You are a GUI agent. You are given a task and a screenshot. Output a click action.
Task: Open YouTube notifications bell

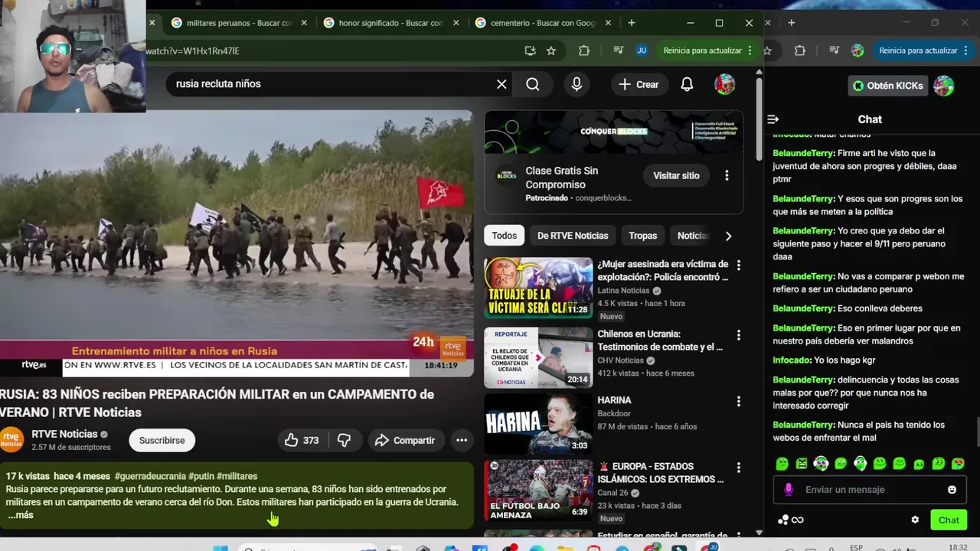(x=687, y=84)
